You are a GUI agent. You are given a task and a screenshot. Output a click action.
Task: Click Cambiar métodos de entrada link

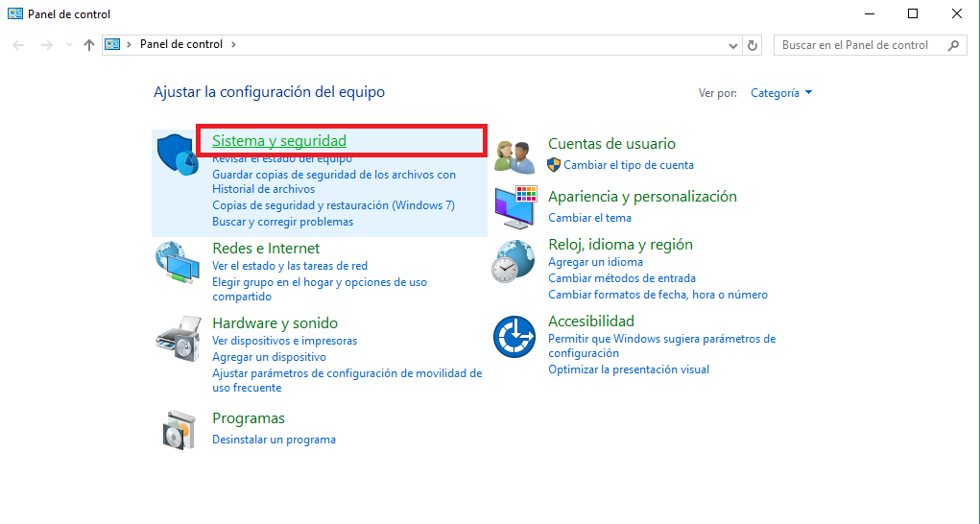pos(621,278)
